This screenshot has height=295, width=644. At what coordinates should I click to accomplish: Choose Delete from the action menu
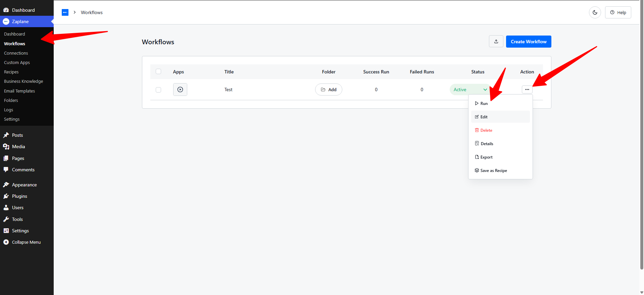[x=500, y=130]
